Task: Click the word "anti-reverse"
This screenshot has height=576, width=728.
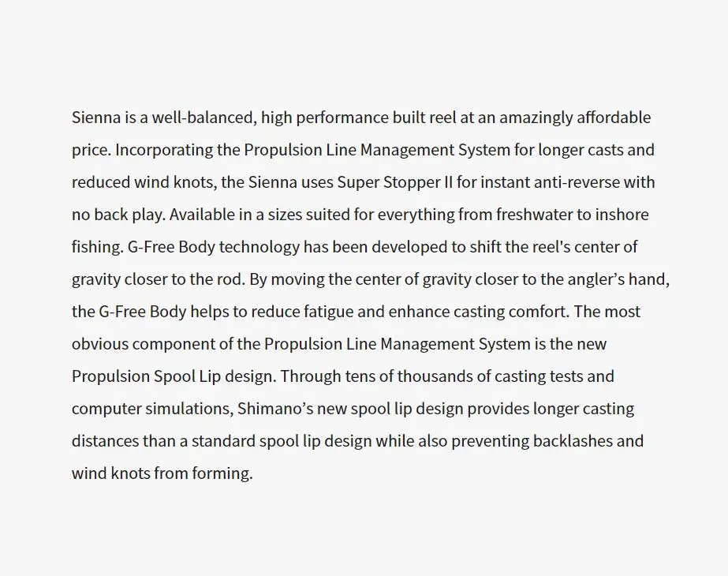Action: [577, 182]
